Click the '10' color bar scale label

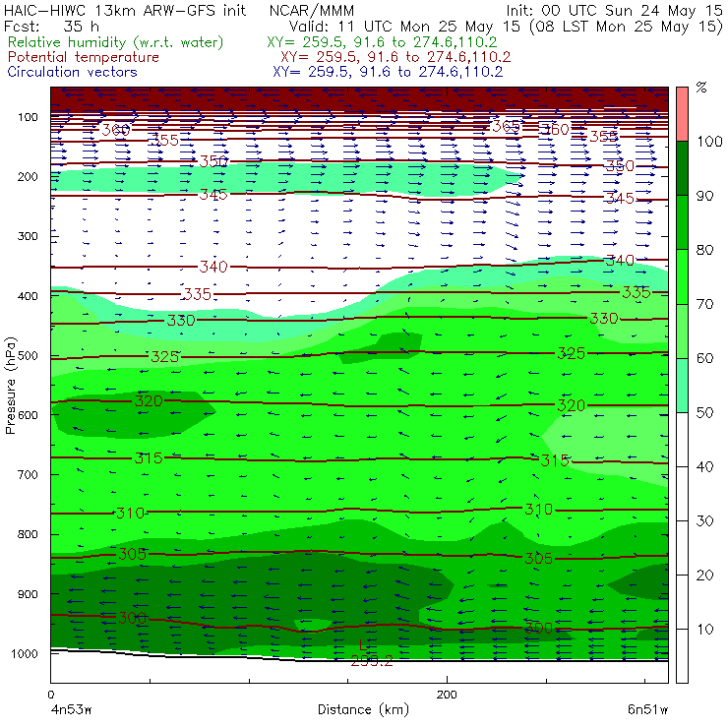point(704,629)
